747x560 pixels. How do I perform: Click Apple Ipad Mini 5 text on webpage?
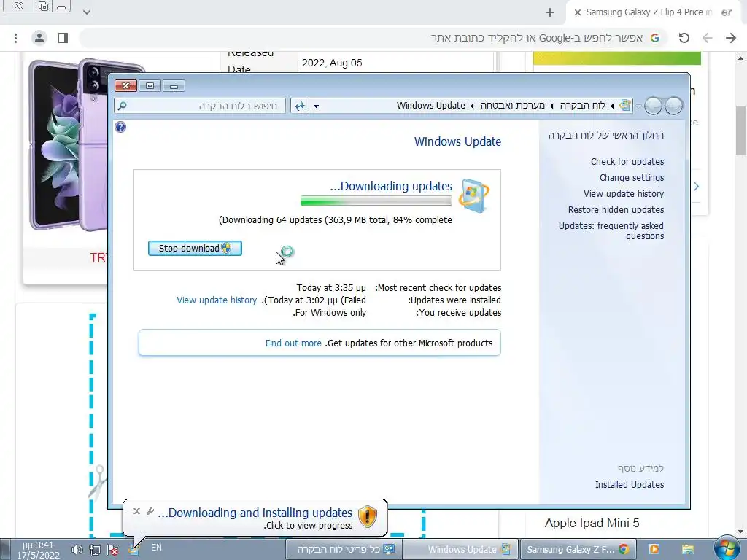(592, 523)
